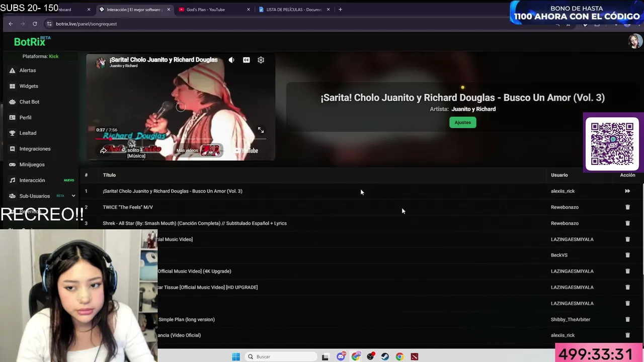644x362 pixels.
Task: Open Steam from the taskbar
Action: point(385,356)
